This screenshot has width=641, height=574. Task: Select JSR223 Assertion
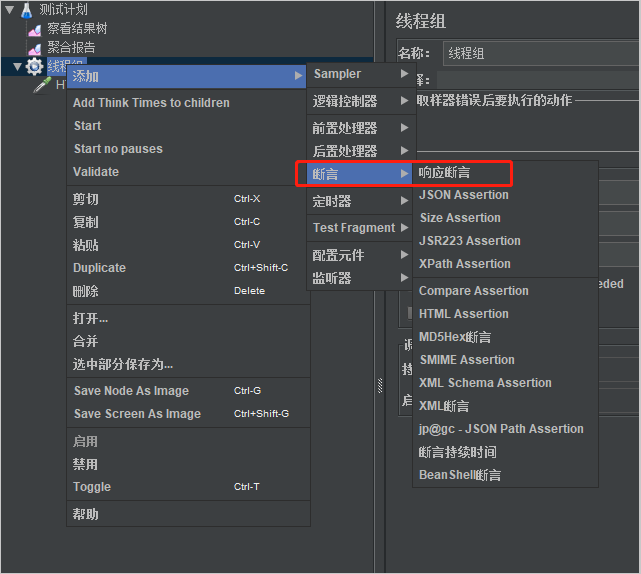[505, 241]
